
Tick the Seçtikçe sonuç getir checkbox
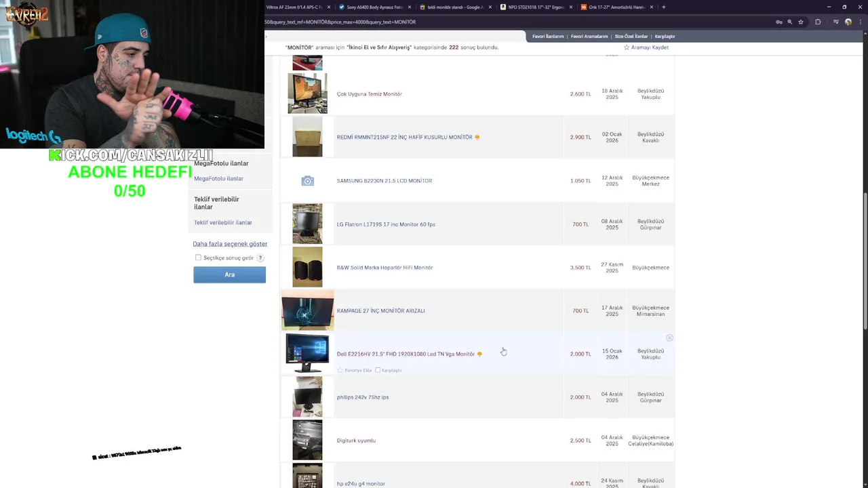(x=198, y=258)
